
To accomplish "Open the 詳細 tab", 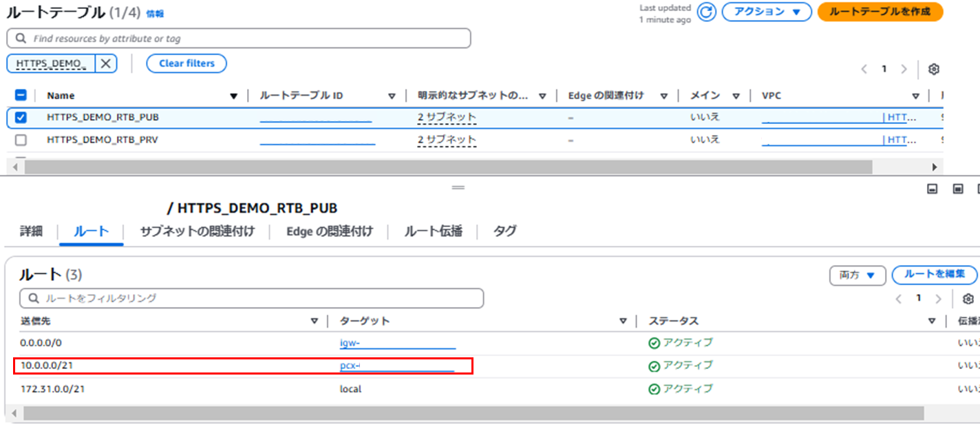I will (x=31, y=231).
